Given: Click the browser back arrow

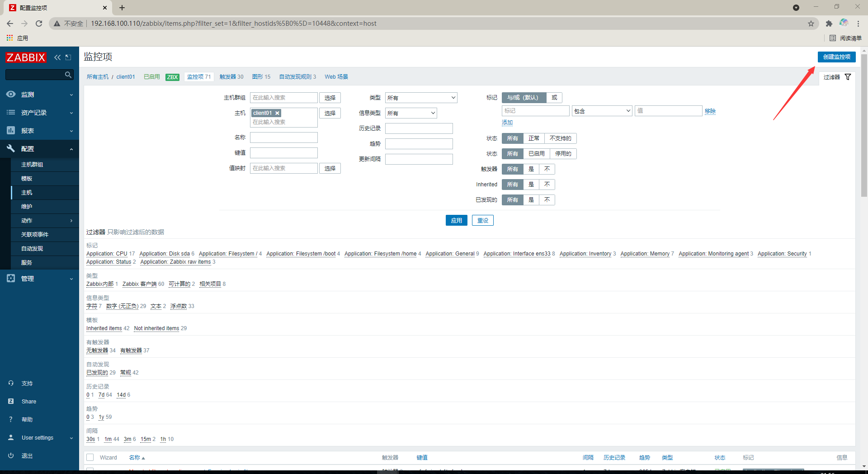Looking at the screenshot, I should pyautogui.click(x=10, y=24).
